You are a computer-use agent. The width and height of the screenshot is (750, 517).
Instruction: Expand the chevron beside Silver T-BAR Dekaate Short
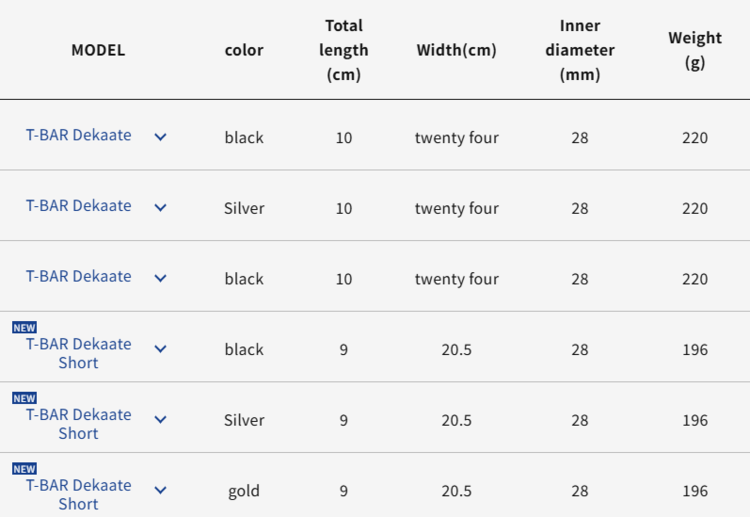click(x=160, y=420)
